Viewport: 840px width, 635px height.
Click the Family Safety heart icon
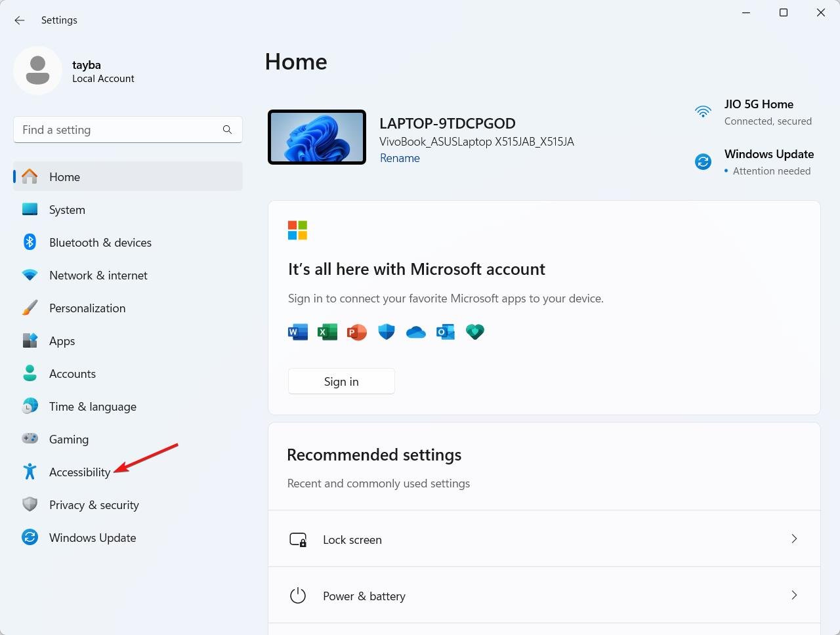pyautogui.click(x=475, y=332)
